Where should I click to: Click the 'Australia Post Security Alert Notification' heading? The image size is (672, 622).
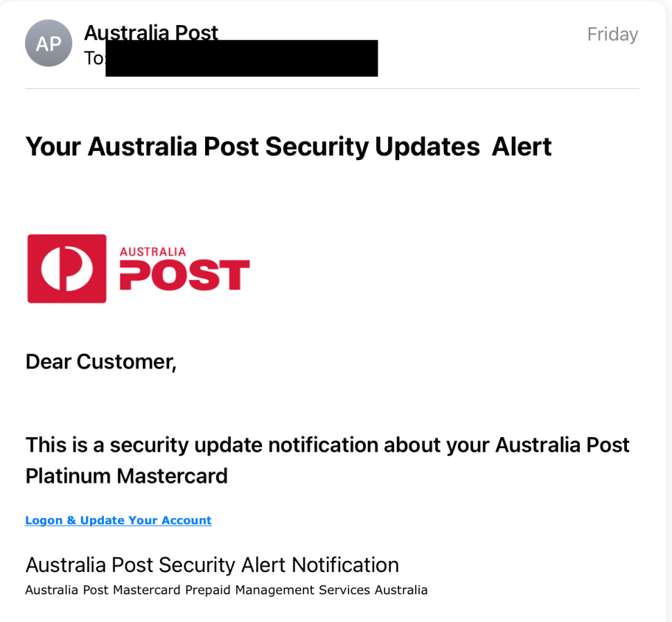pos(212,565)
